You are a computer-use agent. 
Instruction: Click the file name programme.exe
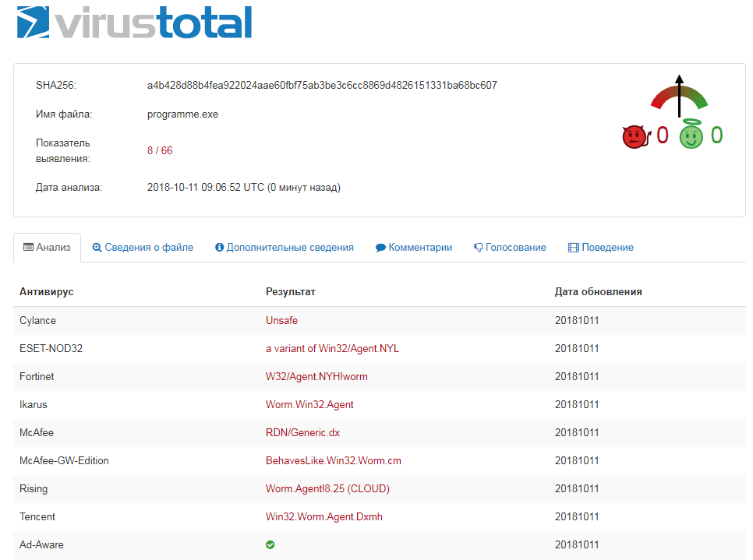click(x=182, y=114)
